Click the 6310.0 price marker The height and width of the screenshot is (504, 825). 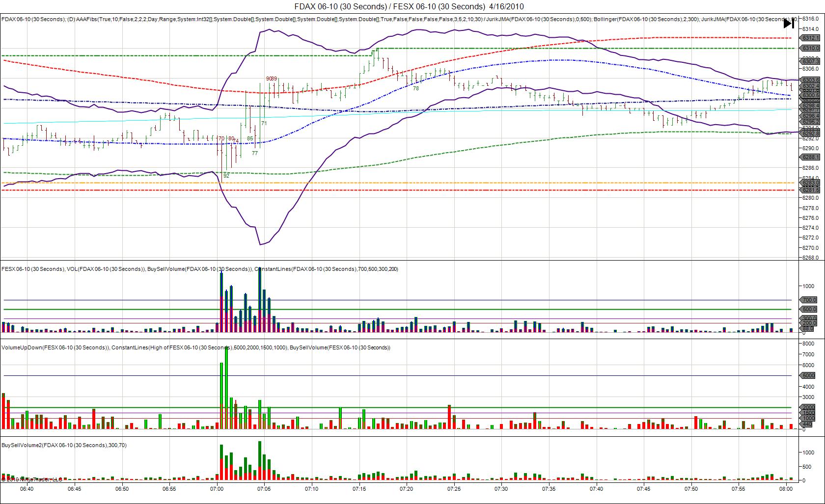click(810, 48)
